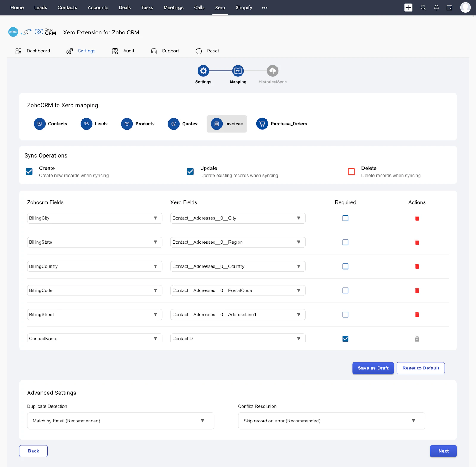Enable the Delete sync operation
The image size is (476, 467).
351,172
